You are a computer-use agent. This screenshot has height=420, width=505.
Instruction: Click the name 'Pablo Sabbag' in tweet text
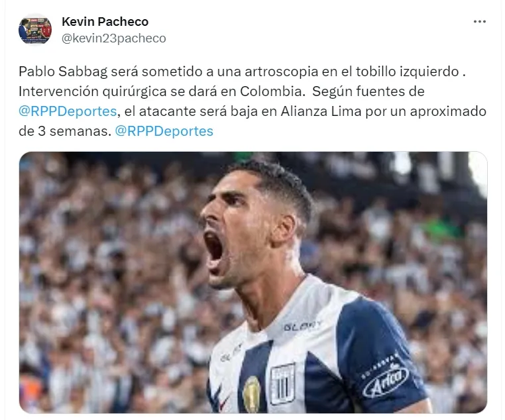click(63, 72)
